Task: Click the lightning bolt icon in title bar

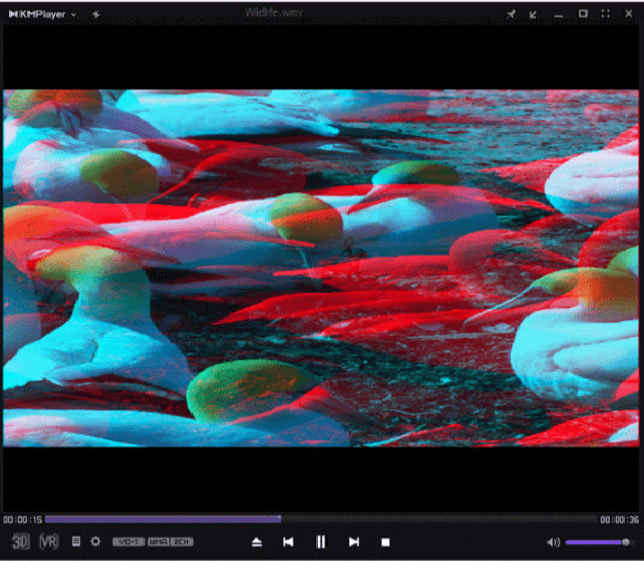Action: pyautogui.click(x=95, y=14)
